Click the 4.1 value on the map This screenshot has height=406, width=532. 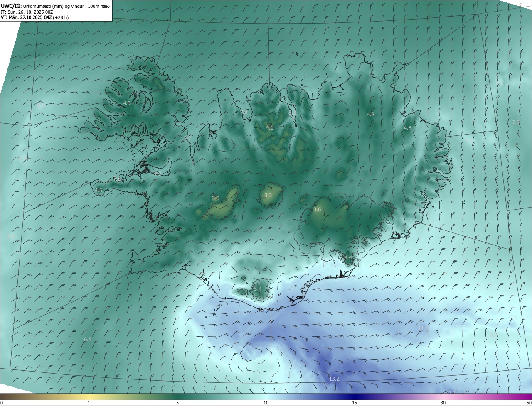(x=270, y=128)
